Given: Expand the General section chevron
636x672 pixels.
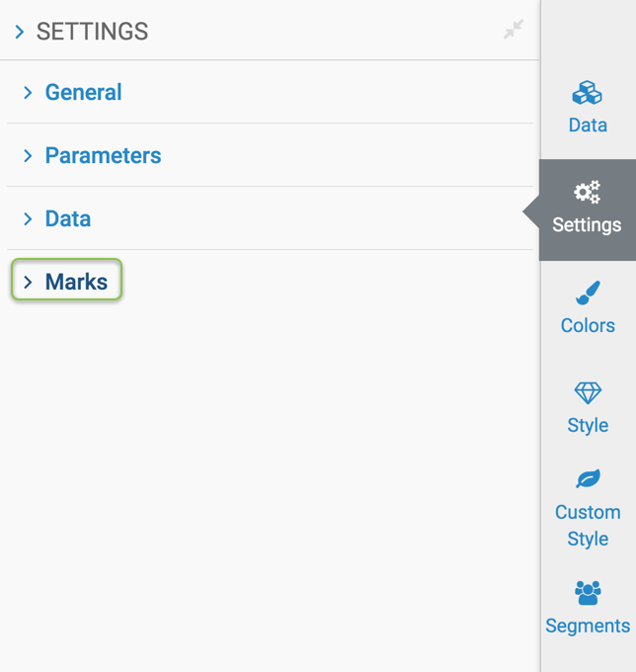Looking at the screenshot, I should point(28,92).
